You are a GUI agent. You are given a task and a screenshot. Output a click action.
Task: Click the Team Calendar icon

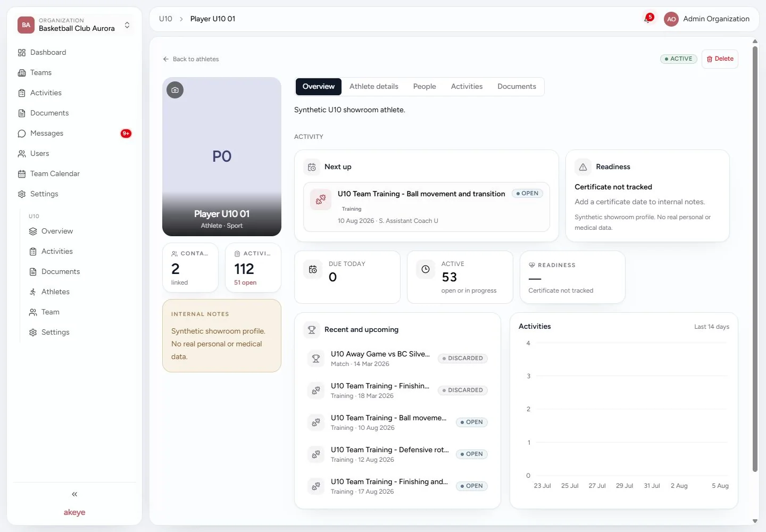22,174
